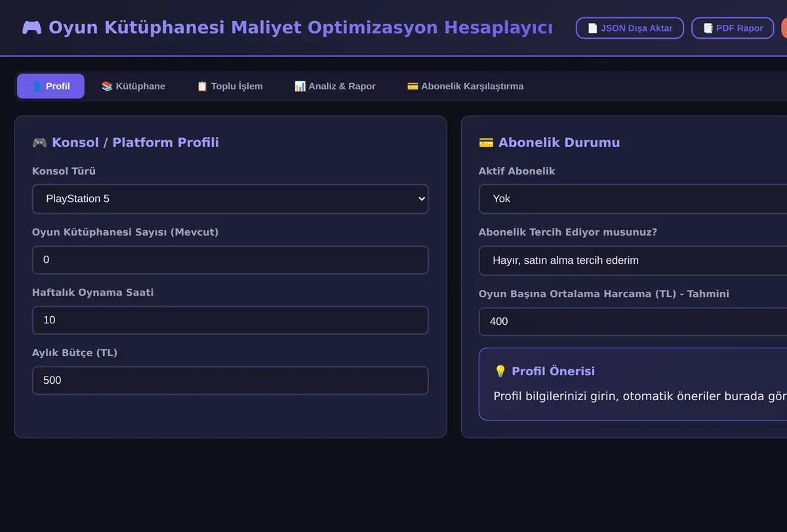This screenshot has height=532, width=787.
Task: Click the Abonelik Tercih Ediyor musunuz? label
Action: (568, 232)
